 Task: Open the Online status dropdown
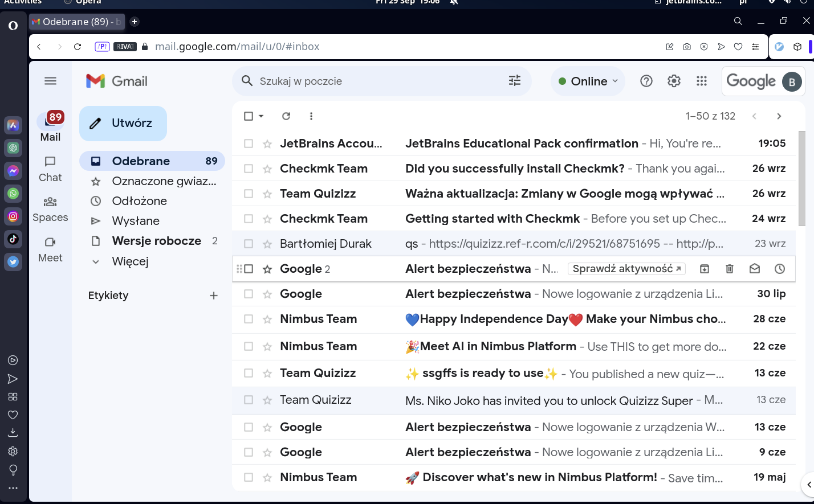click(x=588, y=81)
